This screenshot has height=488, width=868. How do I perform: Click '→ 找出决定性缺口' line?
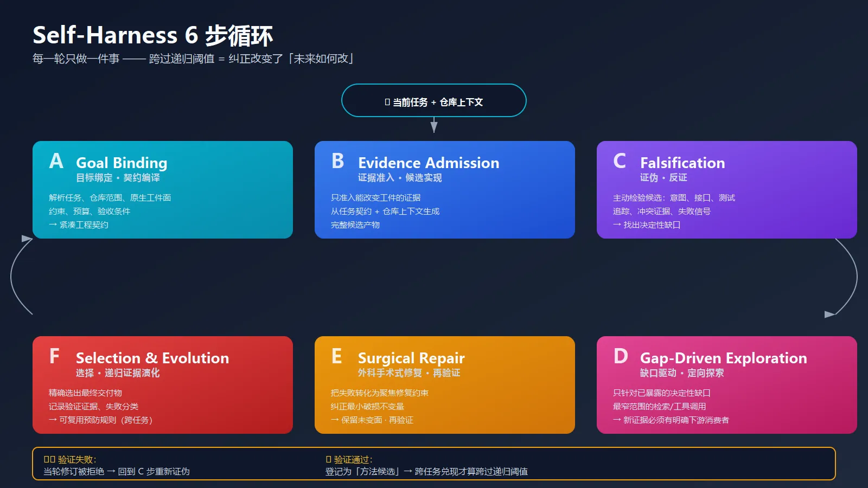point(647,225)
